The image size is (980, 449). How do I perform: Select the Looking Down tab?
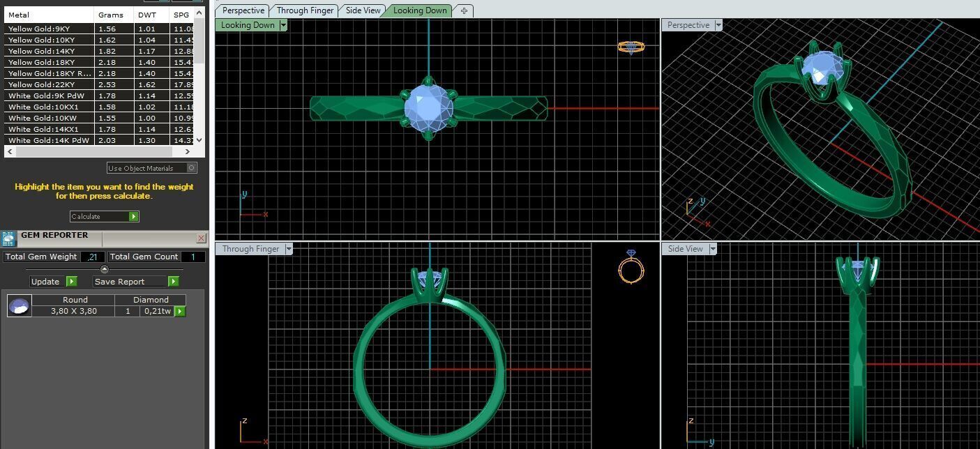(x=420, y=10)
